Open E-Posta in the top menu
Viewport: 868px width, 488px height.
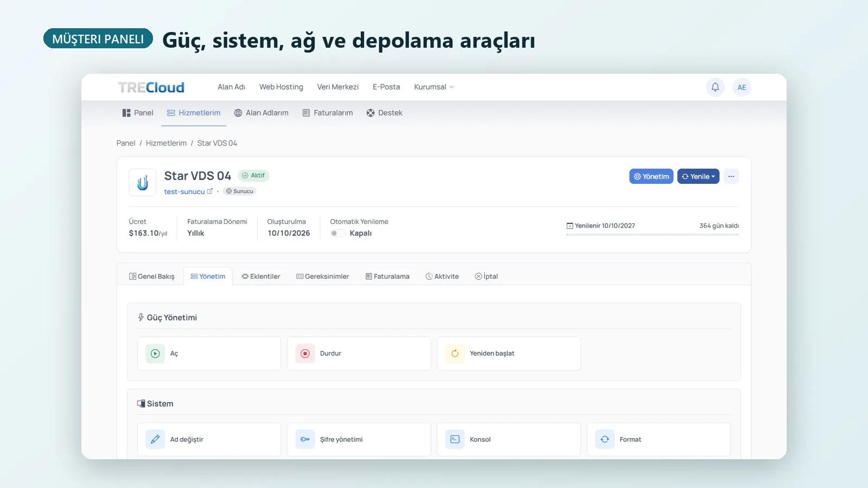386,87
